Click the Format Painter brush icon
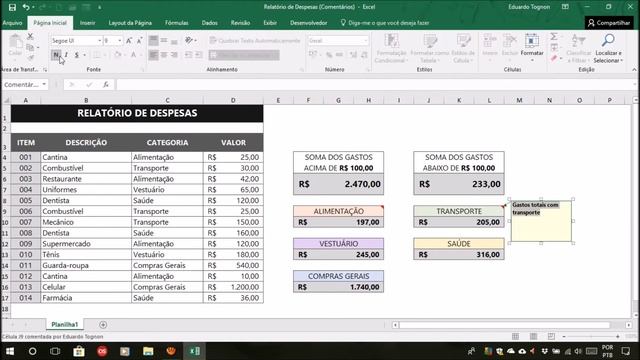Screen dimensions: 640x360 tap(30, 58)
